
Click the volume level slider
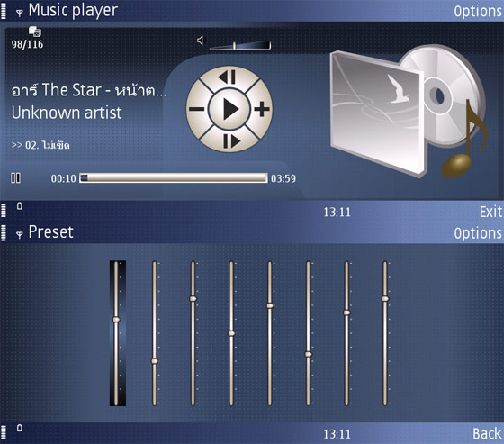pyautogui.click(x=240, y=45)
